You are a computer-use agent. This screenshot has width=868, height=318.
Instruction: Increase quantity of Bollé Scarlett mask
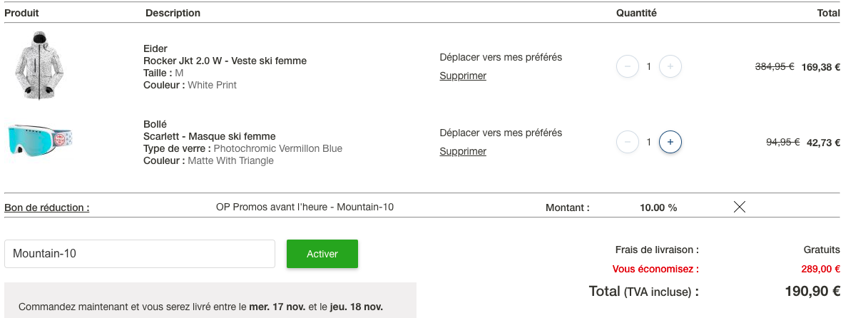tap(670, 142)
